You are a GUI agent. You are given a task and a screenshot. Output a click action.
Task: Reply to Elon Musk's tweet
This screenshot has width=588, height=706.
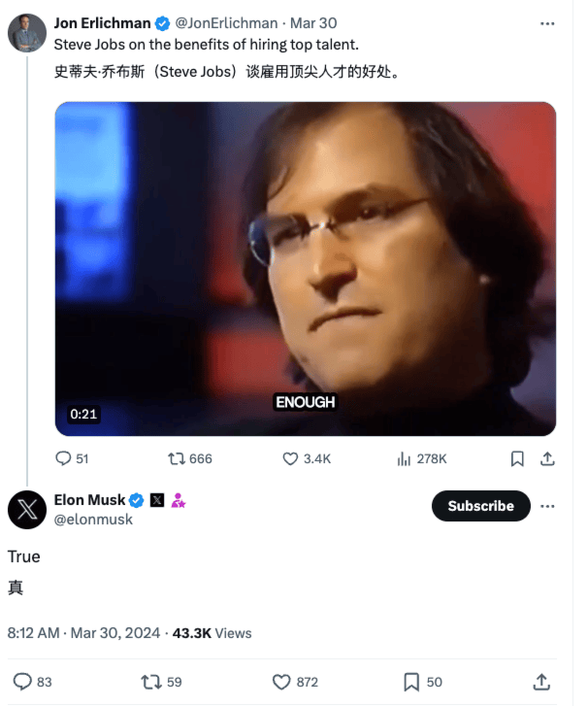(22, 682)
